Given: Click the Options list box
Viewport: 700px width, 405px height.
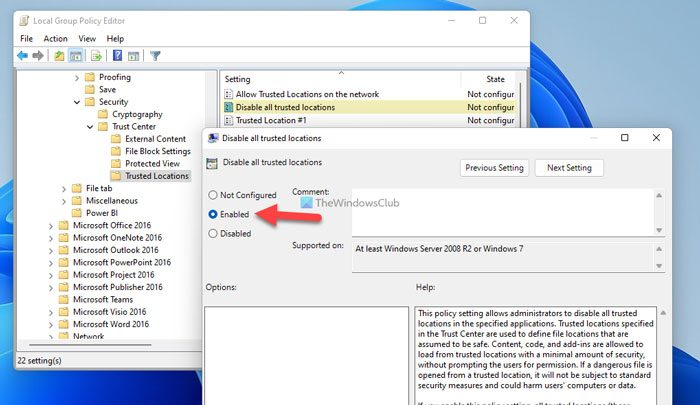Looking at the screenshot, I should click(306, 355).
